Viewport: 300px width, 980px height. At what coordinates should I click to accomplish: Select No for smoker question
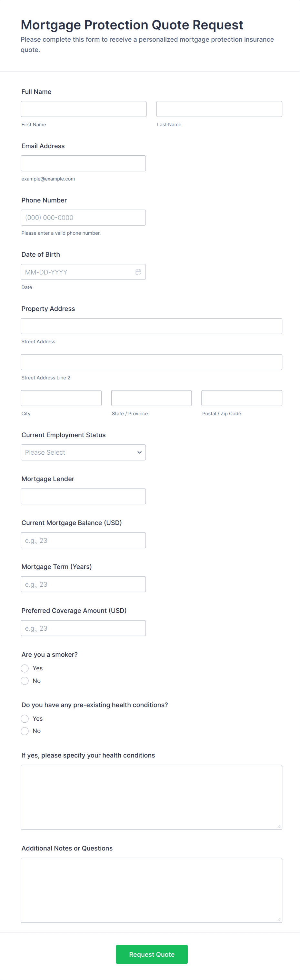[x=25, y=681]
